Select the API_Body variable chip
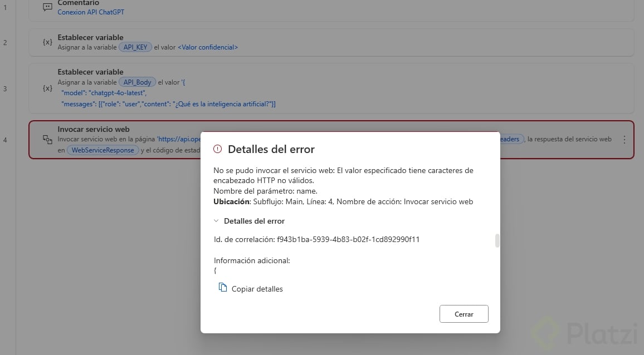This screenshot has height=355, width=644. tap(137, 82)
